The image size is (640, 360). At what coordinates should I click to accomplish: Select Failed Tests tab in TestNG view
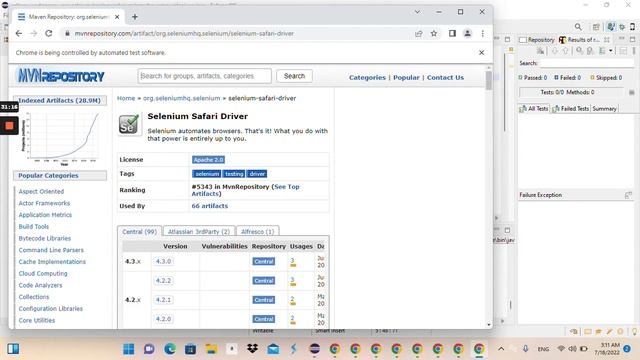(570, 109)
